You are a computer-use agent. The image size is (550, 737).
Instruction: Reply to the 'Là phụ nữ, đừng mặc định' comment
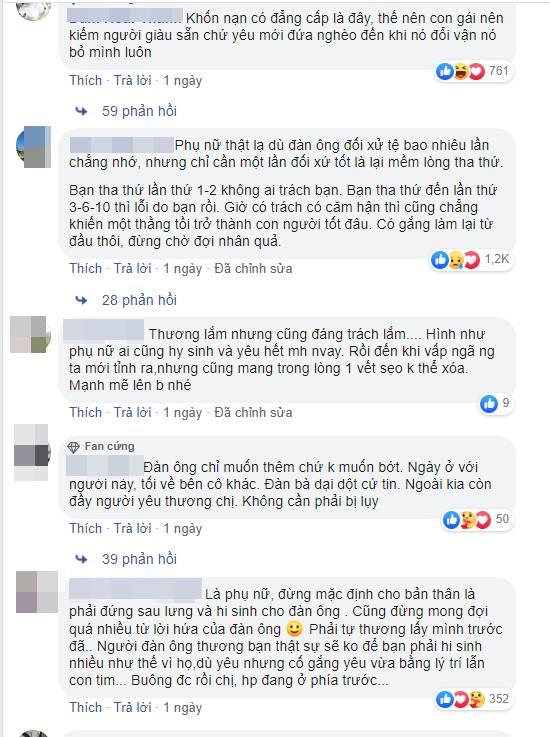click(133, 707)
